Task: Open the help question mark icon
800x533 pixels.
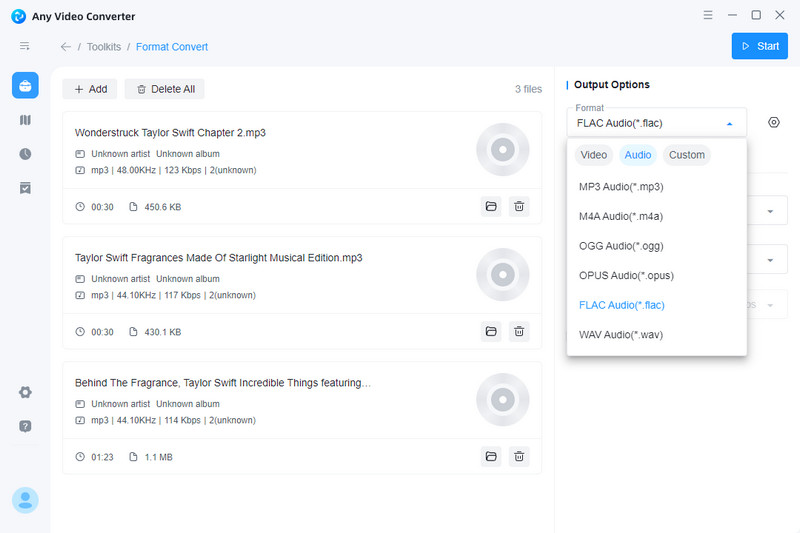Action: [x=25, y=426]
